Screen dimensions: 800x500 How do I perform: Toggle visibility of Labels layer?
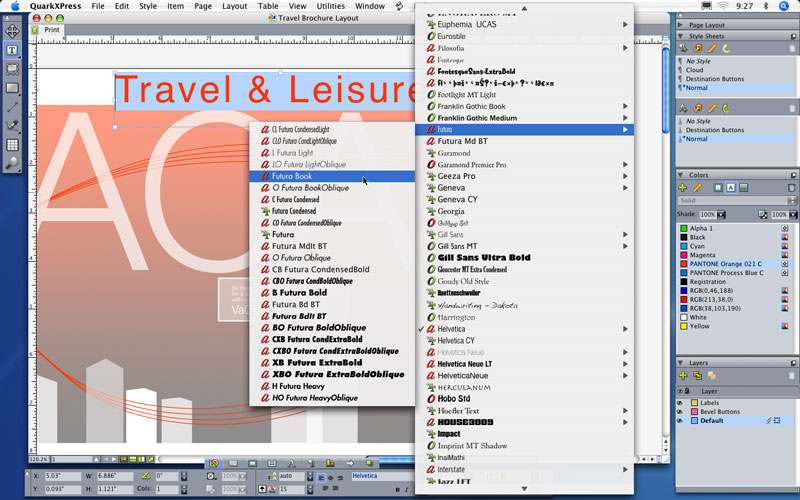[x=680, y=403]
